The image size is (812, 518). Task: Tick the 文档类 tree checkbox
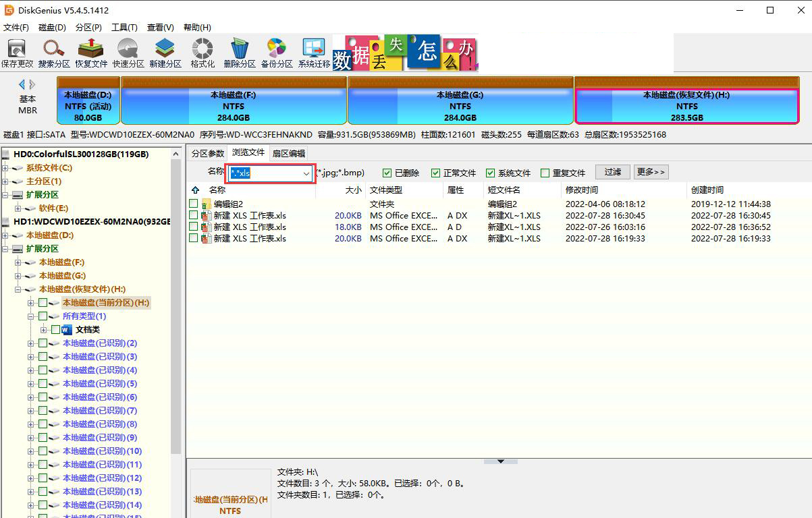(x=55, y=330)
